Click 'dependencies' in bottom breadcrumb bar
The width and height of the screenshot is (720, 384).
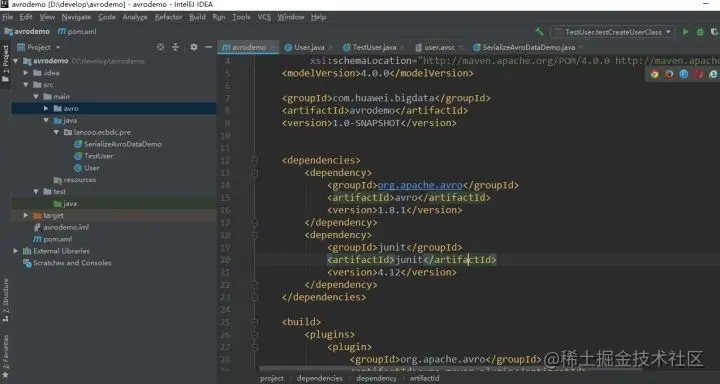point(320,378)
